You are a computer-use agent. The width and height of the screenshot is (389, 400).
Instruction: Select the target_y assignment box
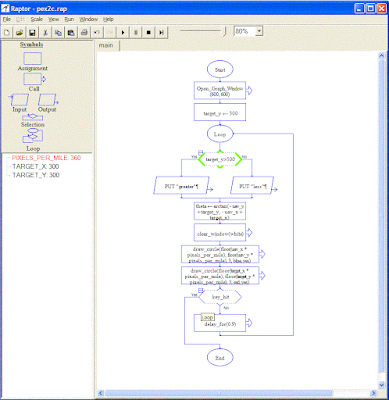pyautogui.click(x=220, y=112)
